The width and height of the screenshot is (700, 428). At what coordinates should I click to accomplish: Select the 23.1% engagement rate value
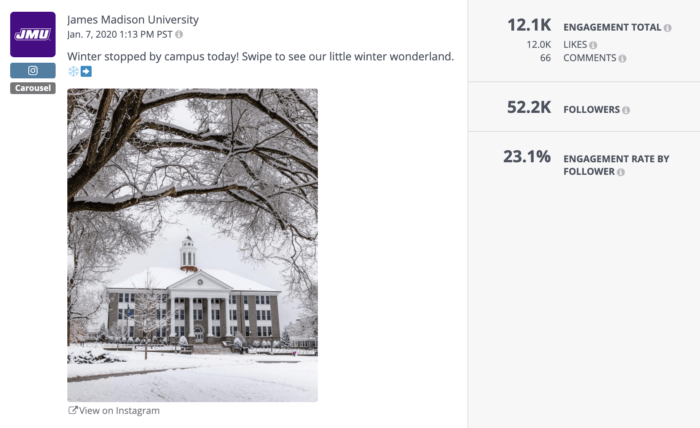[x=526, y=157]
